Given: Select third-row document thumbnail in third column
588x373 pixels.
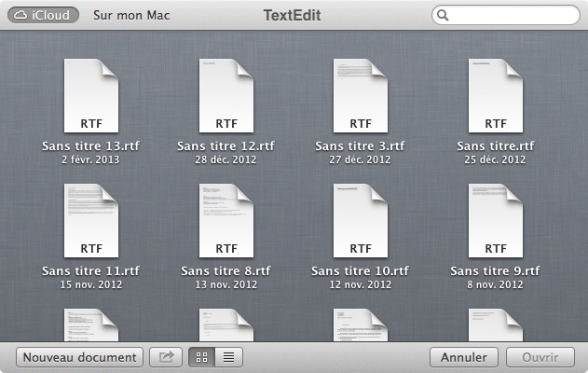Looking at the screenshot, I should point(361,325).
